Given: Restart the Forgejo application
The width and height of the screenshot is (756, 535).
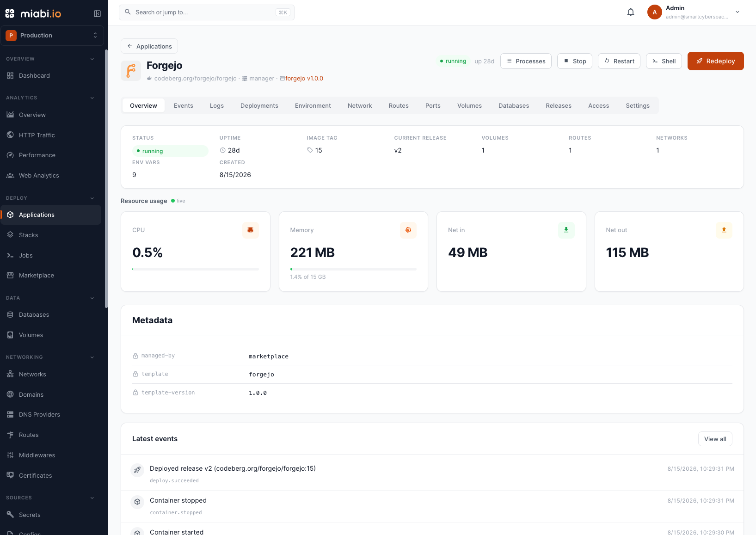Looking at the screenshot, I should pyautogui.click(x=619, y=61).
